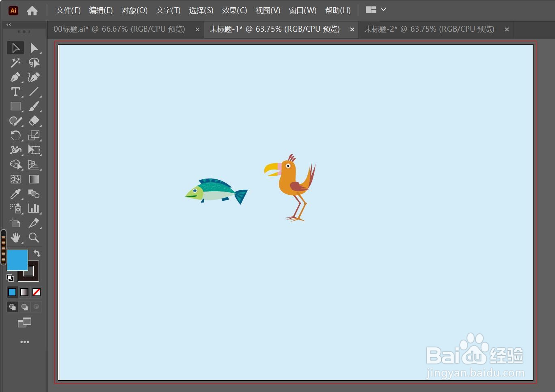555x392 pixels.
Task: Select the Shape Builder tool
Action: coord(15,165)
